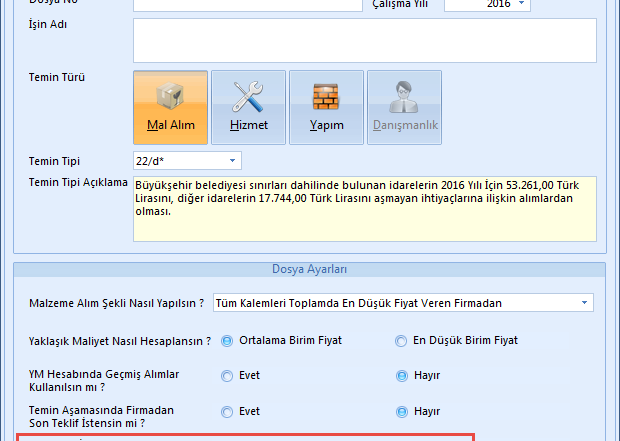620x441 pixels.
Task: Open the Malzeme Alım Şekli dropdown list
Action: click(583, 303)
